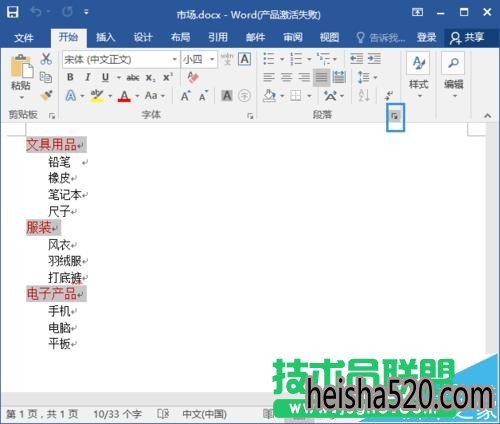The image size is (500, 424).
Task: Center align text
Action: tap(286, 77)
